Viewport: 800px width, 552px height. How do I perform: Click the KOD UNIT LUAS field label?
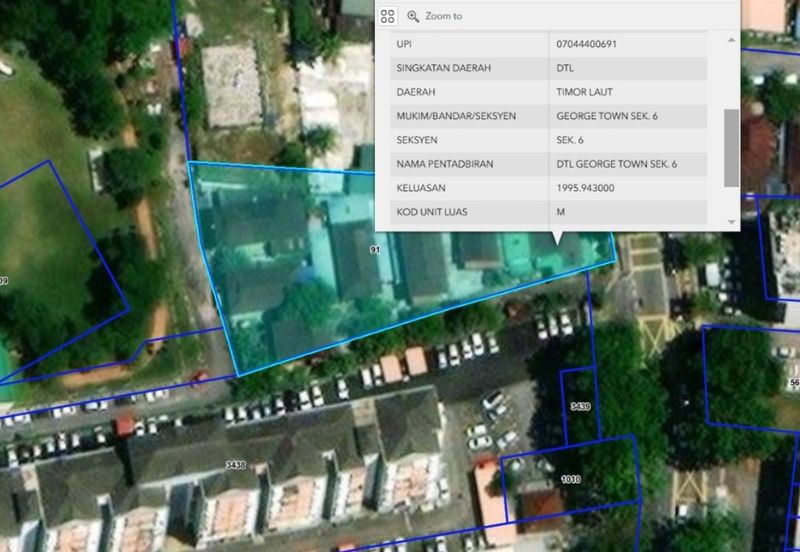click(x=432, y=212)
